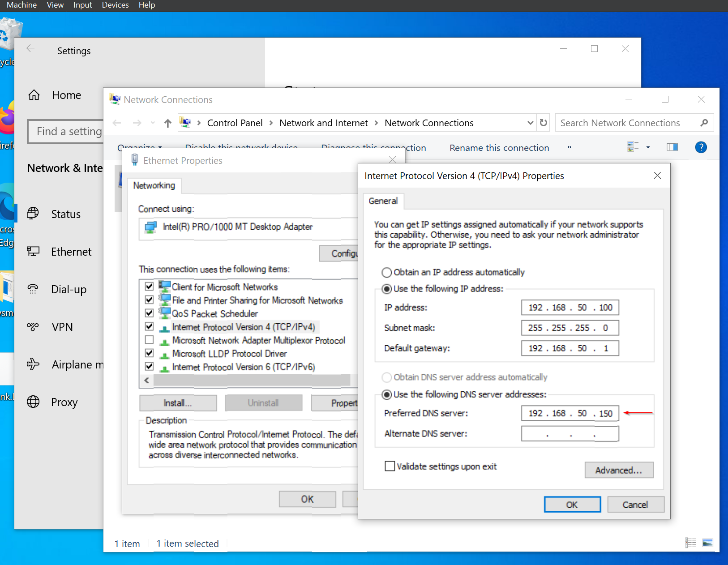
Task: Toggle the preview pane icon
Action: (672, 147)
